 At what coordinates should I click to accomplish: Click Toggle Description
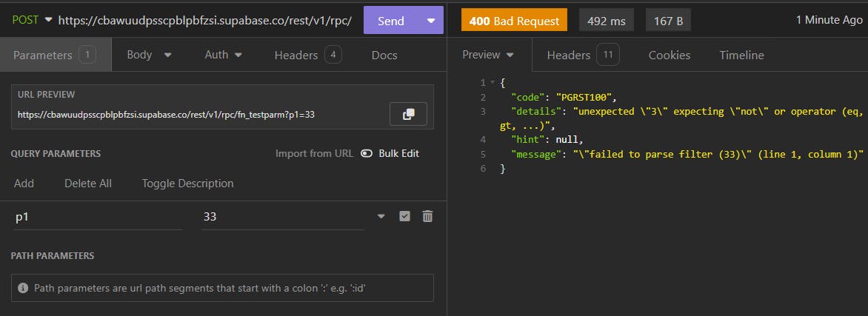[187, 184]
